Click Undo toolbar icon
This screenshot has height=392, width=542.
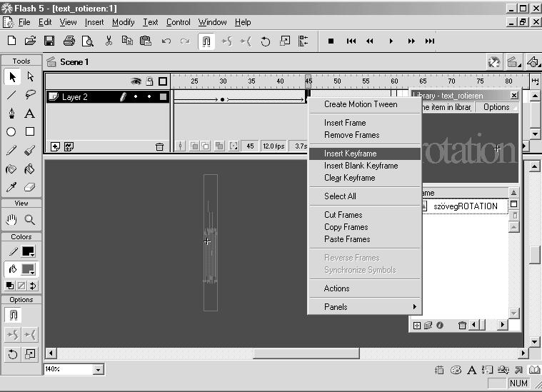pos(166,41)
